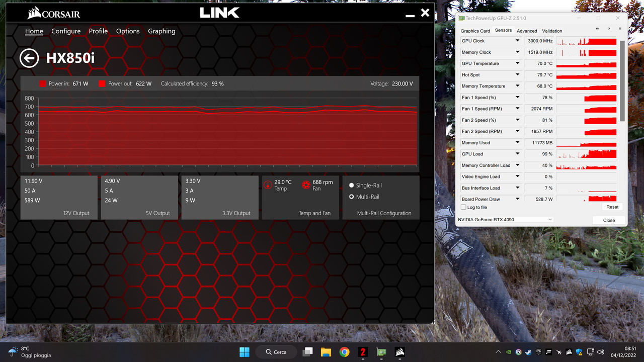Open the Windows Start menu

[245, 352]
